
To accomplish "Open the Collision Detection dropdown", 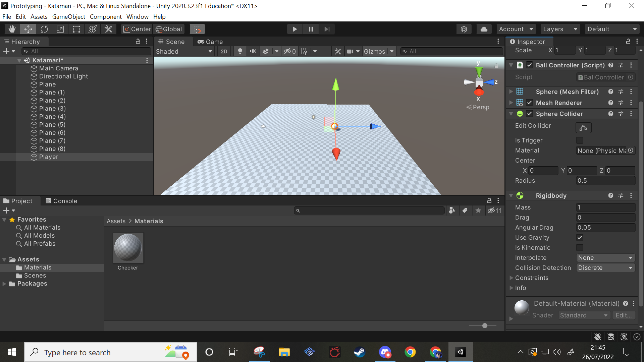I will 605,268.
